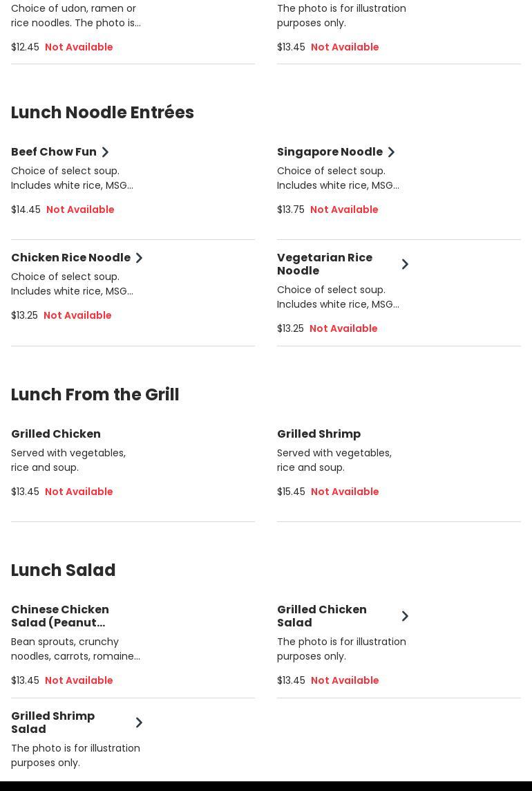This screenshot has width=532, height=791.
Task: Click the Lunch Noodle Entrées section heading
Action: pyautogui.click(x=102, y=113)
